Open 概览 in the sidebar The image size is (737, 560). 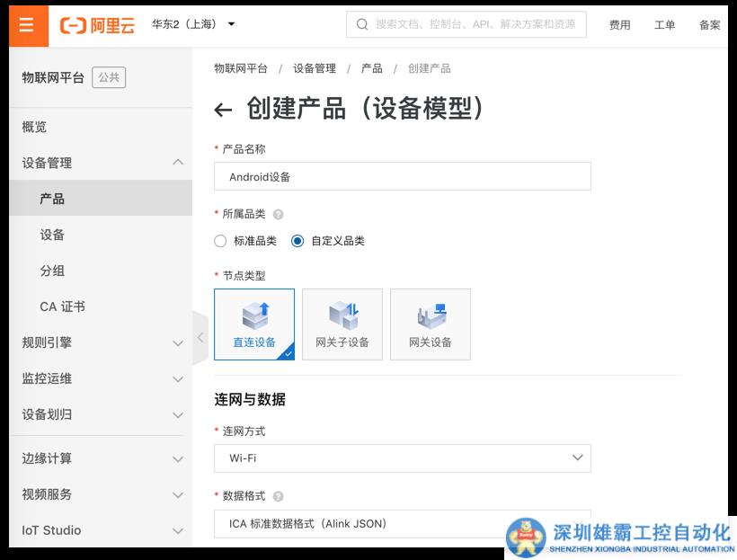pyautogui.click(x=34, y=127)
